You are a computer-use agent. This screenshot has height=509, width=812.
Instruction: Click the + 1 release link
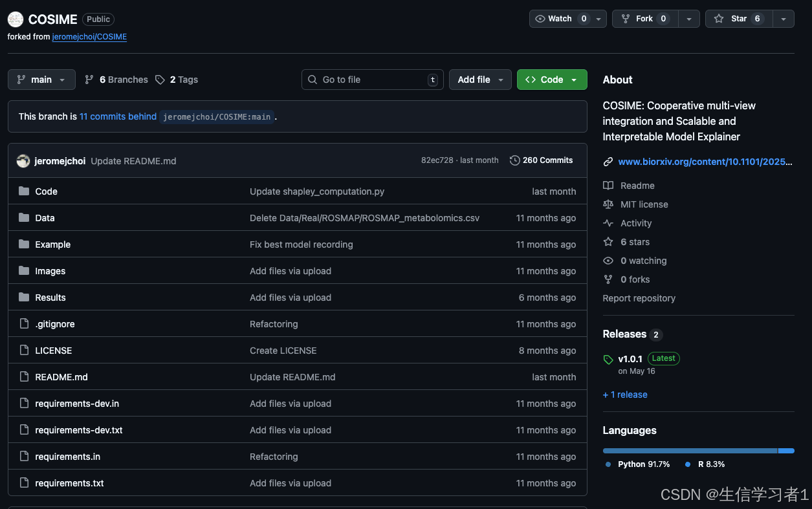click(625, 395)
